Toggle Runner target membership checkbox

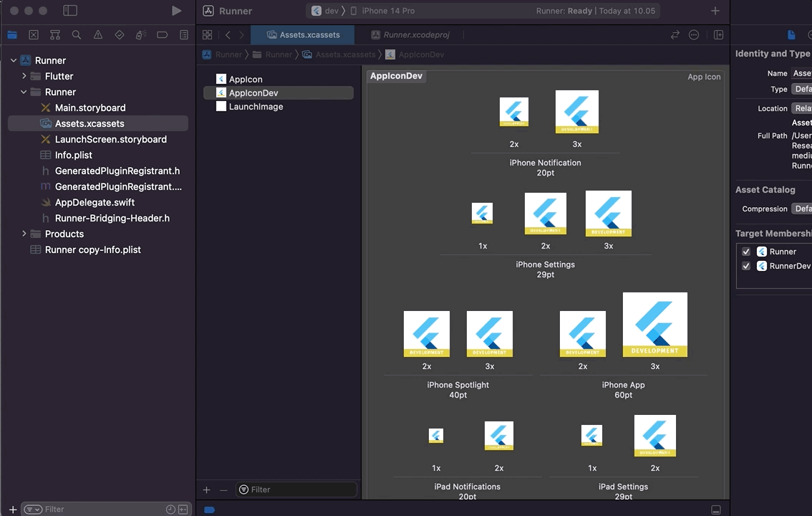tap(746, 252)
